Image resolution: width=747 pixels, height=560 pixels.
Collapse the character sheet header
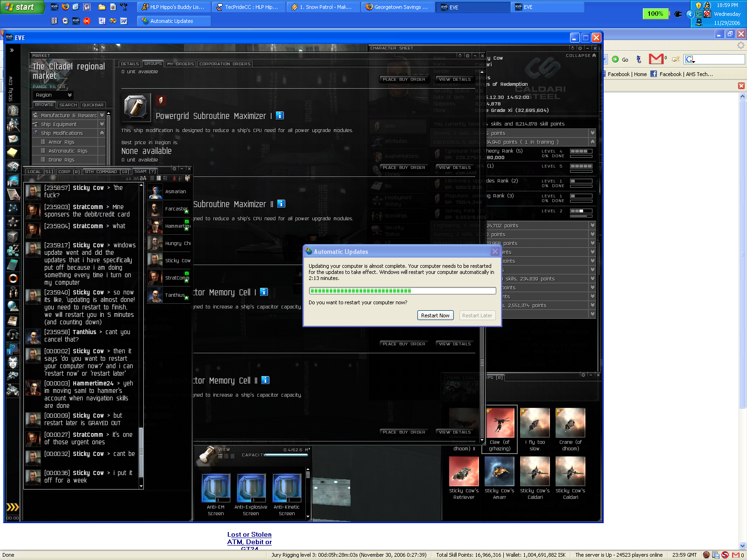tap(581, 56)
